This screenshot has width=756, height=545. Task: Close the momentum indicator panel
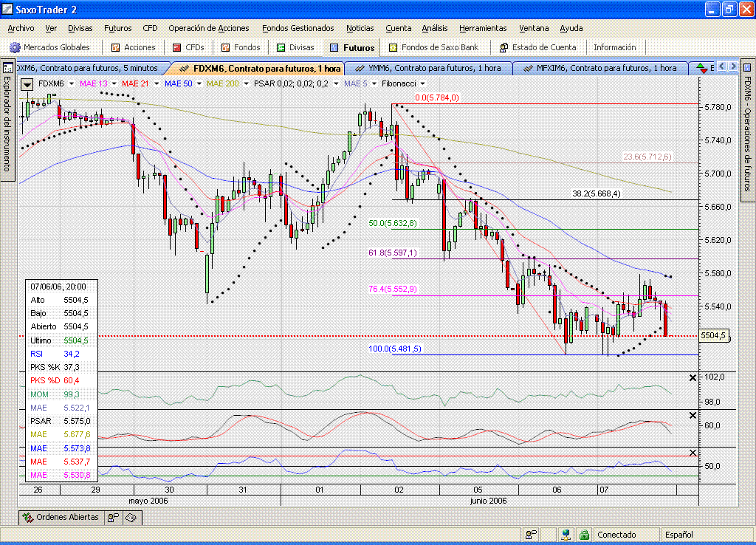(693, 377)
